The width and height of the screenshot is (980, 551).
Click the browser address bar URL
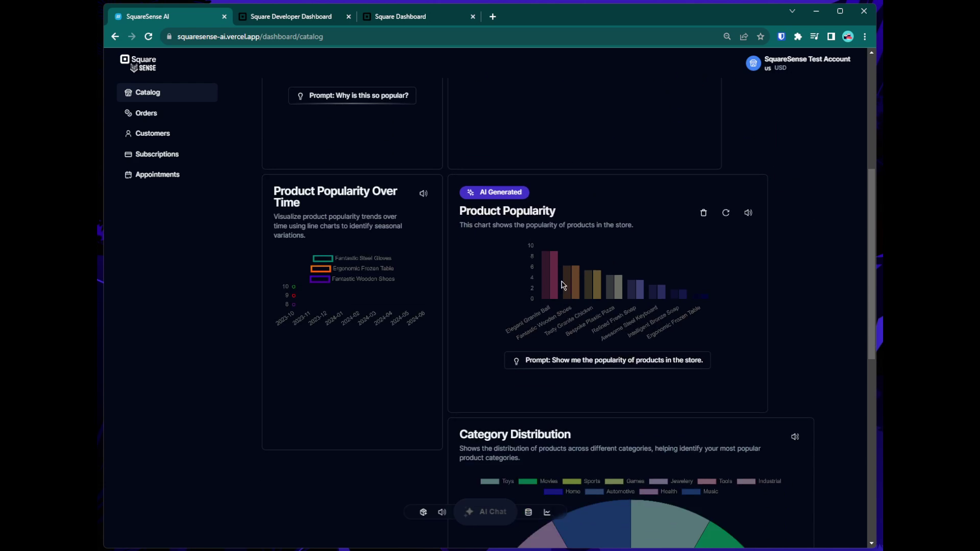pos(250,37)
